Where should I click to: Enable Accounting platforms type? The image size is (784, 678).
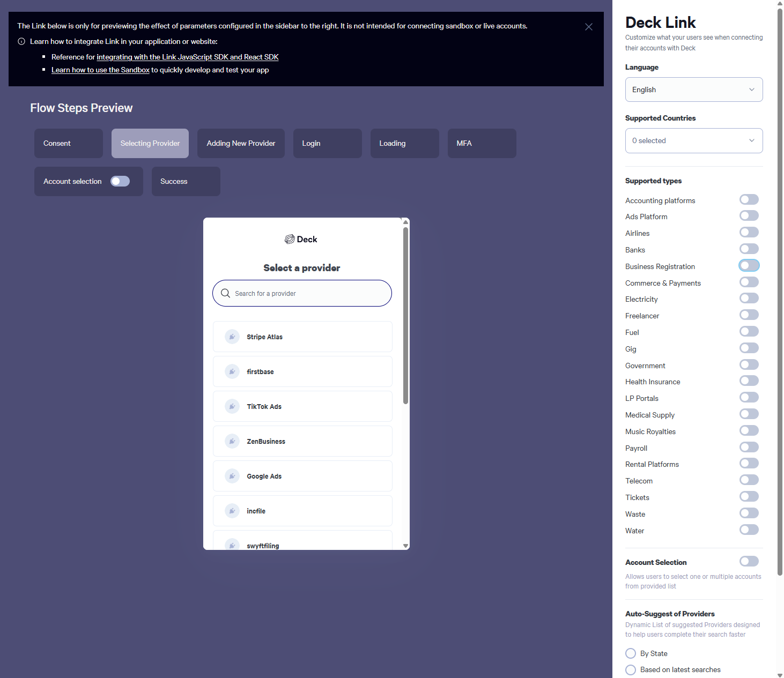click(749, 199)
